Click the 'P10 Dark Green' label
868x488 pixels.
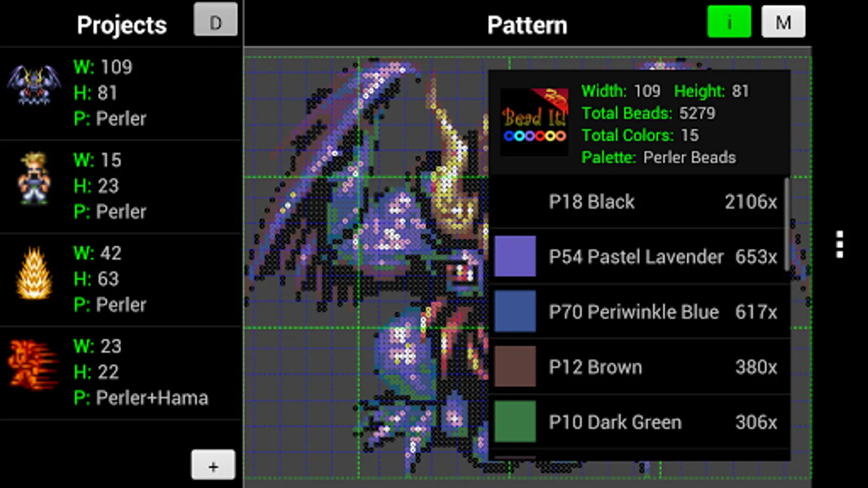pyautogui.click(x=615, y=422)
